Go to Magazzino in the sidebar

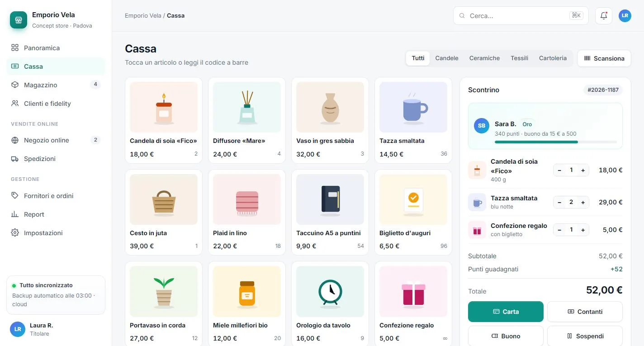point(56,85)
